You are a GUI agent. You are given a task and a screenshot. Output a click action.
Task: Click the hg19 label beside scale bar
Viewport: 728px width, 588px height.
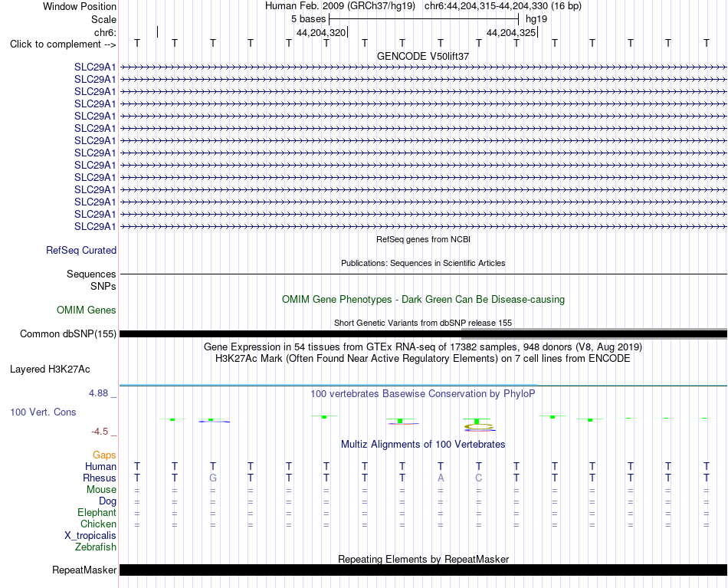pyautogui.click(x=536, y=19)
